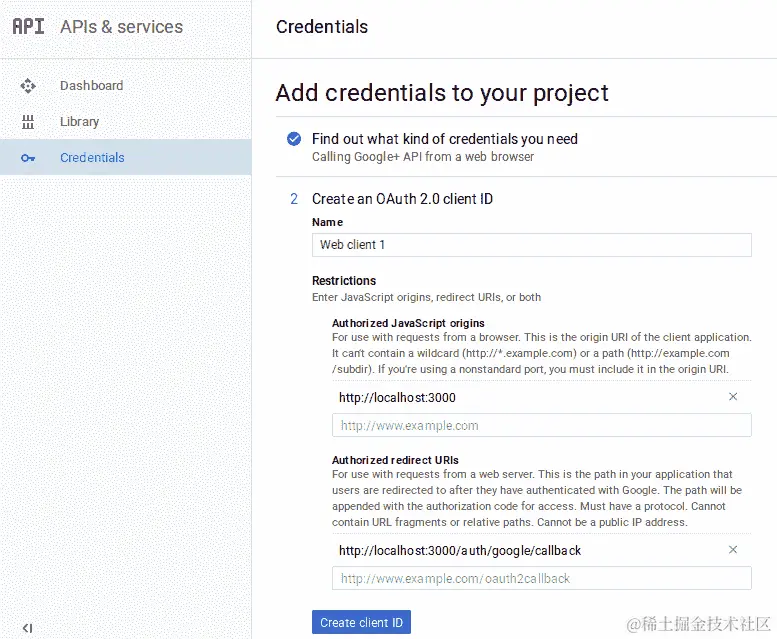This screenshot has height=639, width=777.
Task: Focus the empty redirect URIs input
Action: tap(541, 579)
